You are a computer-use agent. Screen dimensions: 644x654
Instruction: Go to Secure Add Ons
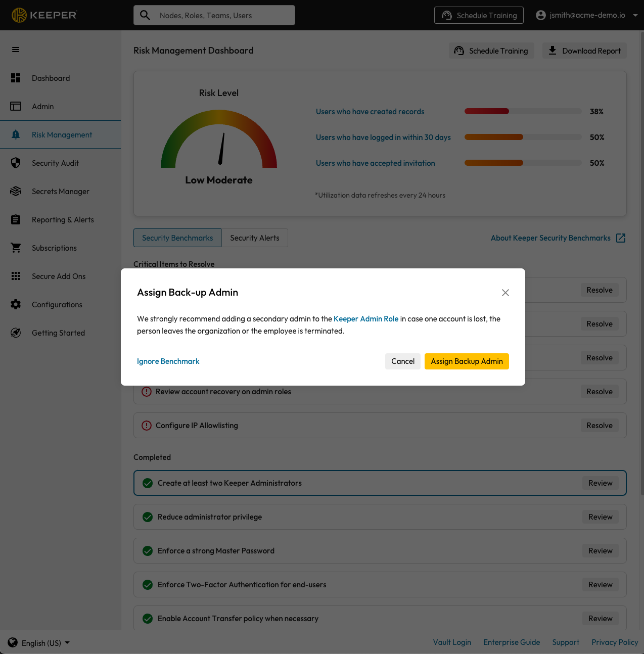click(x=61, y=276)
